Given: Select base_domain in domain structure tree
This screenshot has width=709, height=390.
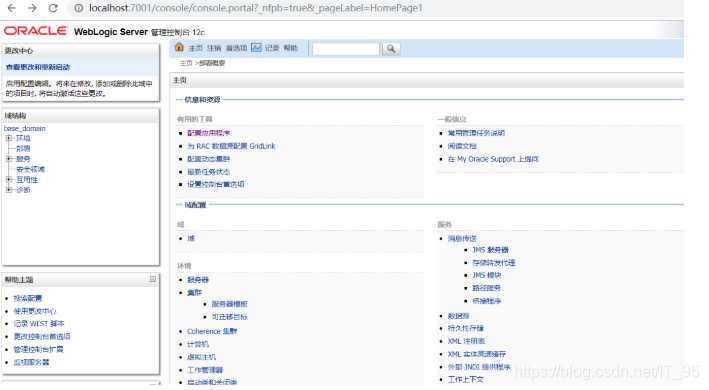Looking at the screenshot, I should [25, 128].
